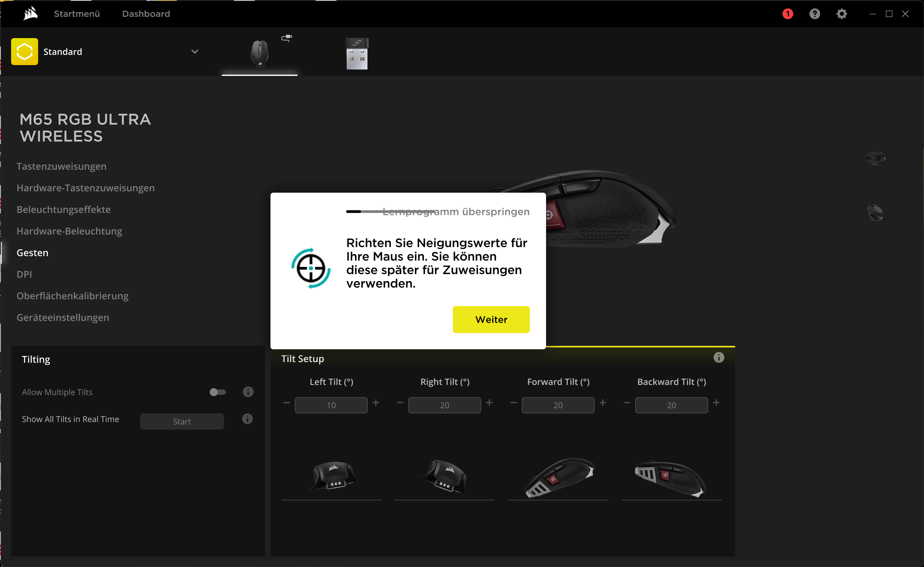Open Oberflächenkalibrierung in the sidebar

[x=72, y=296]
